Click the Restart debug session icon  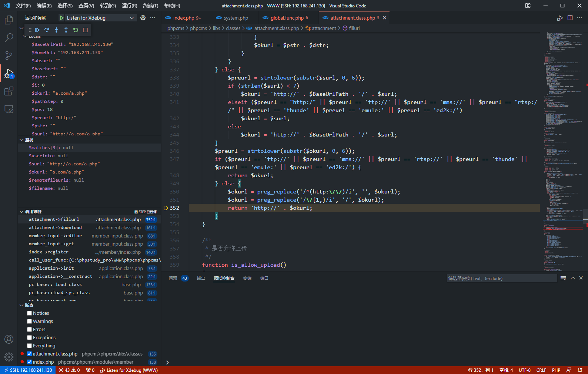point(76,30)
